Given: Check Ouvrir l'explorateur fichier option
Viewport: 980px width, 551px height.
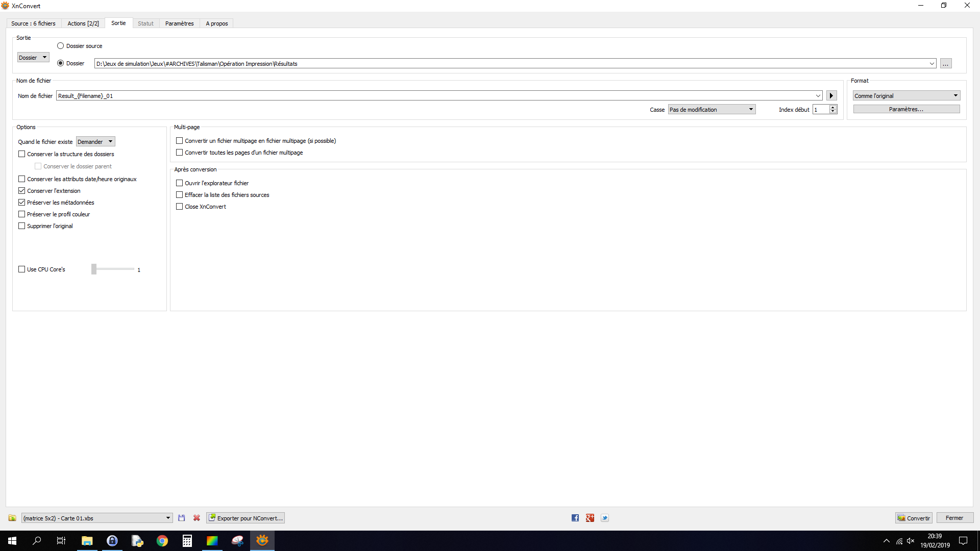Looking at the screenshot, I should (180, 183).
